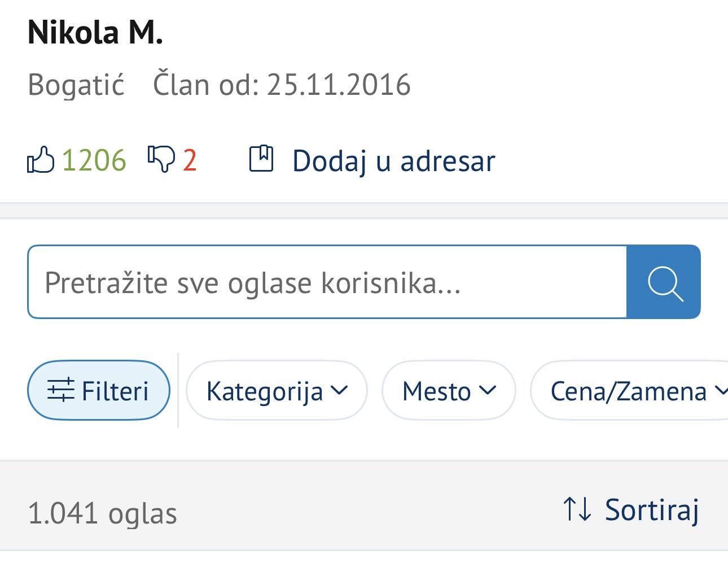Click the 1.041 oglas results count
Viewport: 728px width, 563px height.
[102, 513]
